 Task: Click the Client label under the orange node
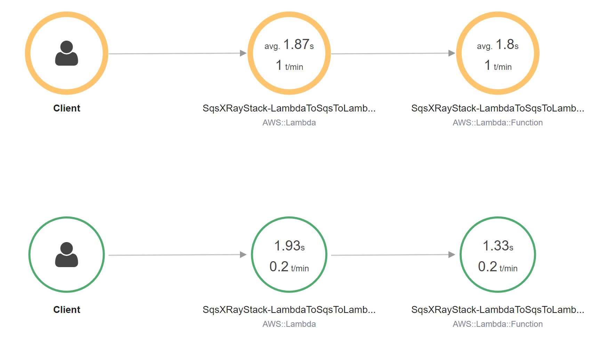coord(67,108)
